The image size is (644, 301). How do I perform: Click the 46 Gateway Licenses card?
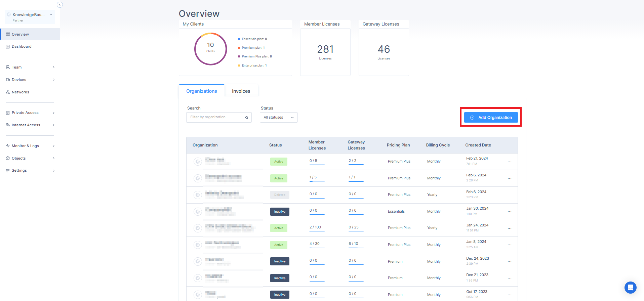384,52
